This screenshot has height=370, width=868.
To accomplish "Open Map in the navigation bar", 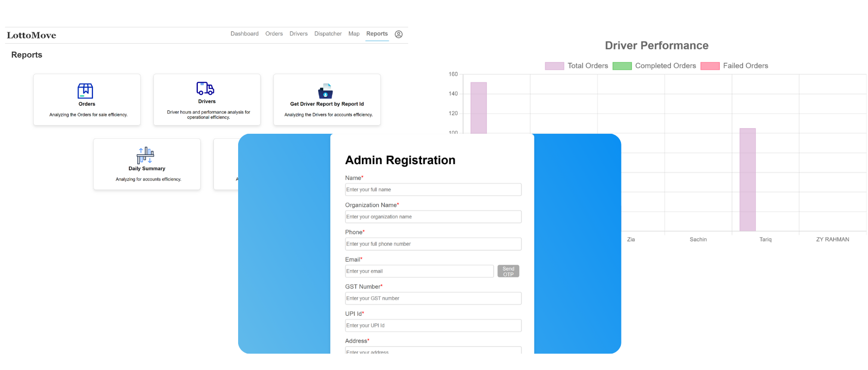I will [354, 34].
